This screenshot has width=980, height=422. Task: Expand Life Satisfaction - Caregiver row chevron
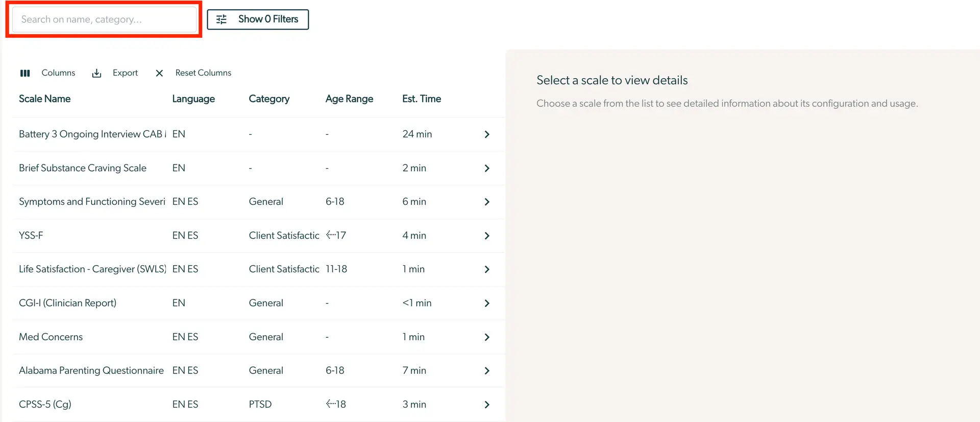coord(487,269)
